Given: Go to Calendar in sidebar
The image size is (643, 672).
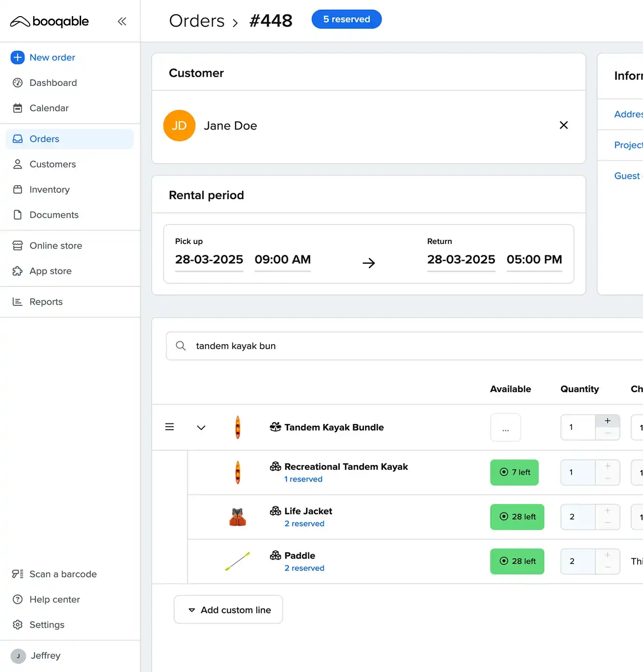Looking at the screenshot, I should (x=49, y=108).
